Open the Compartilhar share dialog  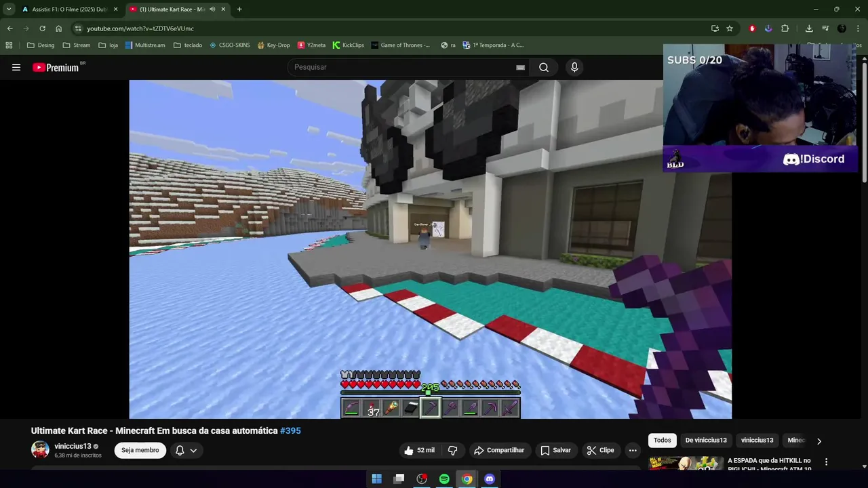pyautogui.click(x=499, y=450)
